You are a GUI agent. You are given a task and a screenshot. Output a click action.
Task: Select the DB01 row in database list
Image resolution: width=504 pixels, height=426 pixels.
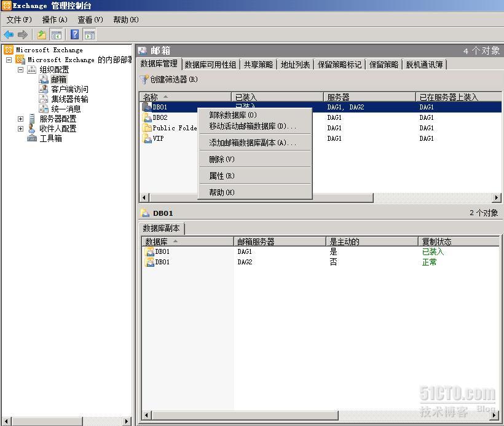[320, 107]
